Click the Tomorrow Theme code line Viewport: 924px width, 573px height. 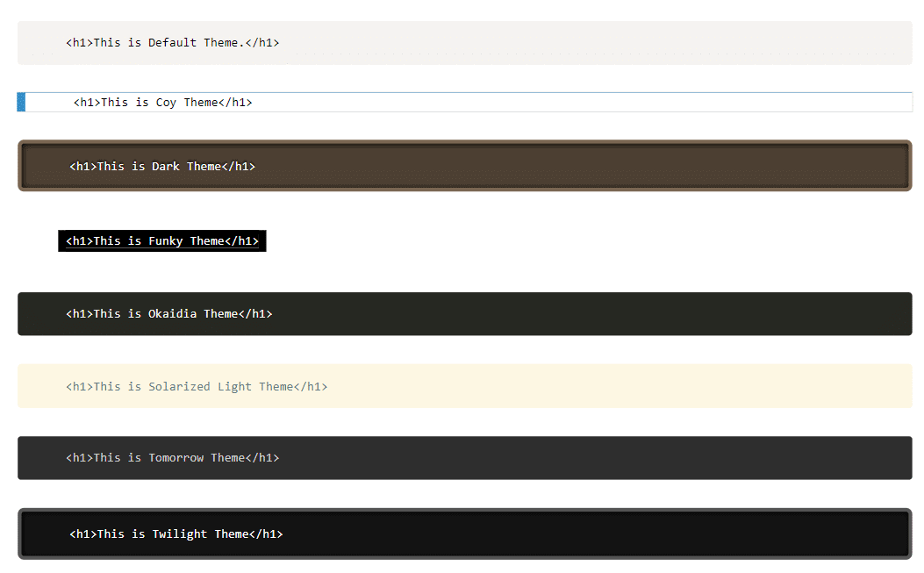coord(172,458)
